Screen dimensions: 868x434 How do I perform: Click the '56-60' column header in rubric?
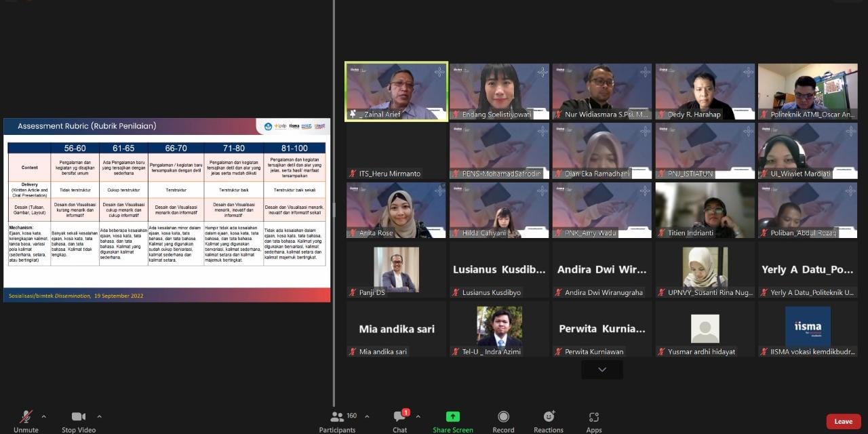(75, 148)
